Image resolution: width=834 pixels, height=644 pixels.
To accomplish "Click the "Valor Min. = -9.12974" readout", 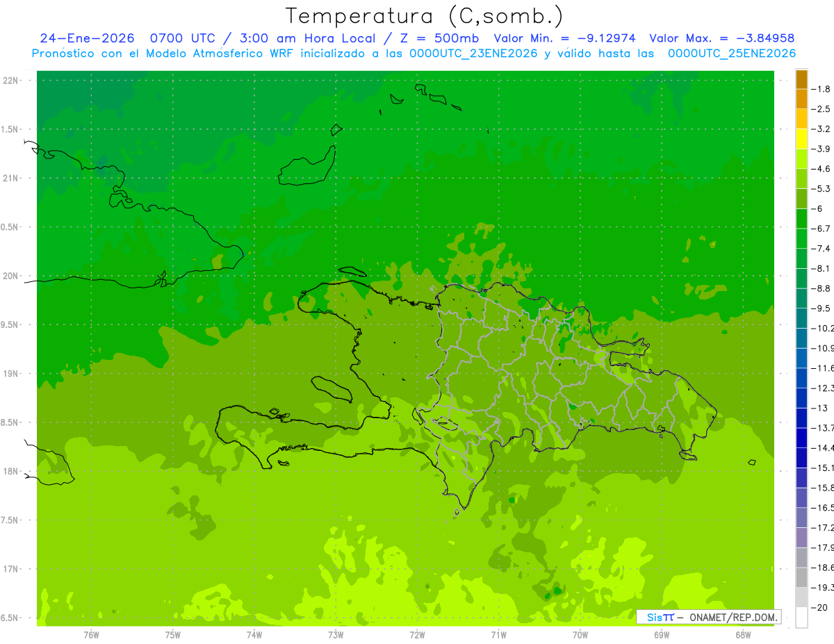I will pos(565,38).
